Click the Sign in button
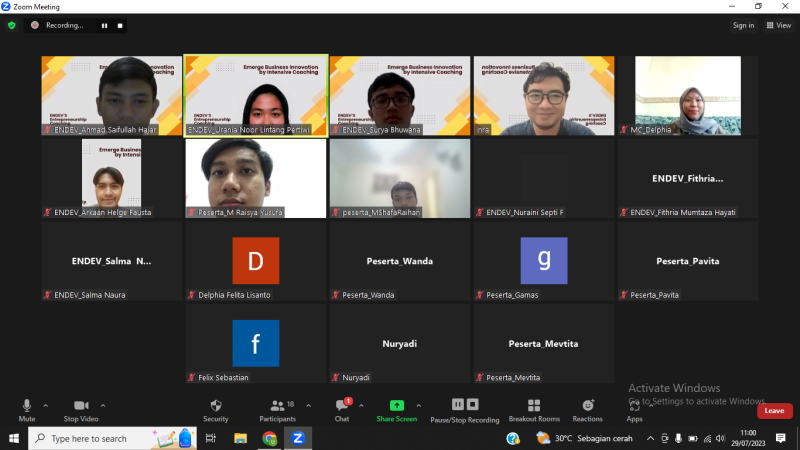 [x=743, y=26]
